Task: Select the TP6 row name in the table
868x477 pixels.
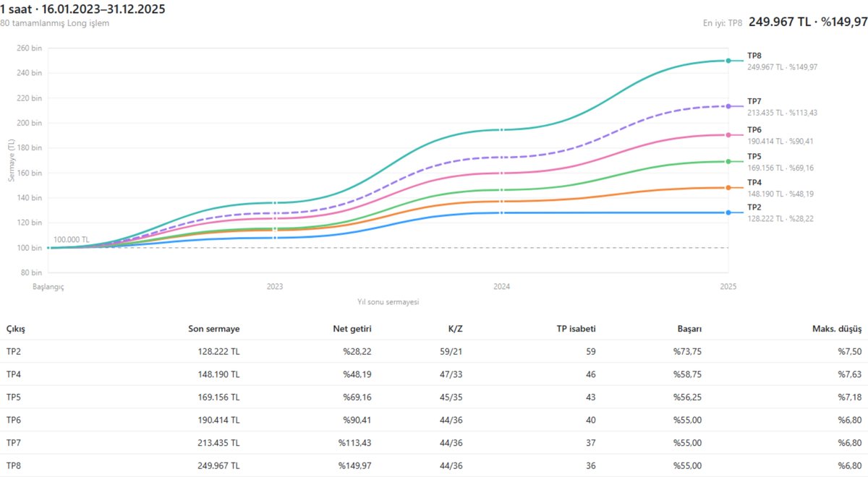Action: (x=14, y=420)
